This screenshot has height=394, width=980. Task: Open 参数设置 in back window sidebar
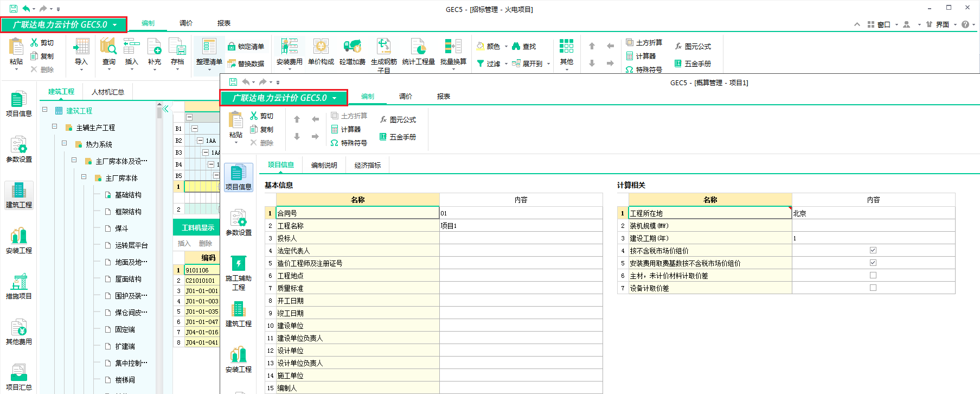click(x=19, y=149)
